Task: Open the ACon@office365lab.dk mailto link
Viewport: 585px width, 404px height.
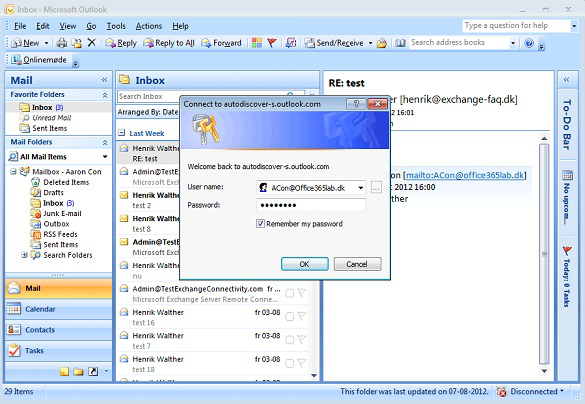Action: (464, 175)
